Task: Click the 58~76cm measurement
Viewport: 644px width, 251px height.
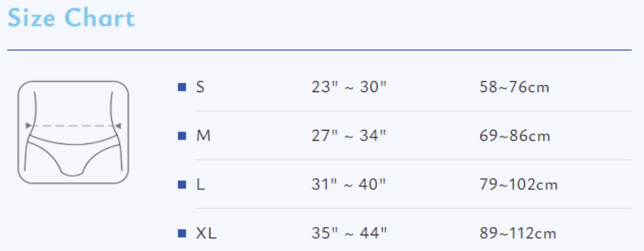Action: (514, 87)
